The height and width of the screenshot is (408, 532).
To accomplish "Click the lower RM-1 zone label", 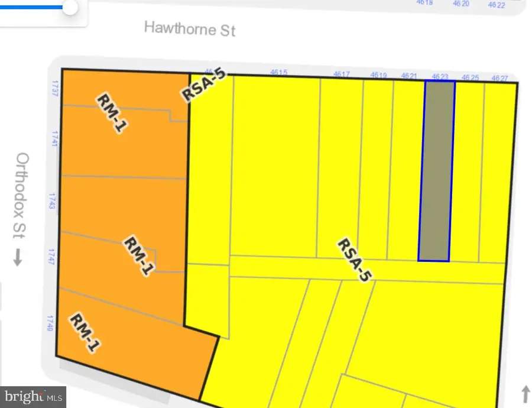I will [85, 333].
